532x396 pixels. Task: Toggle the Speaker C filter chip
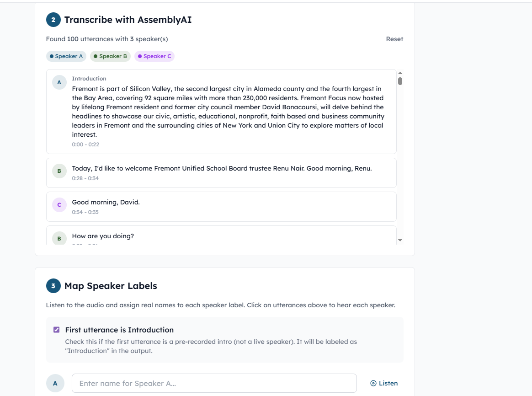[x=154, y=56]
